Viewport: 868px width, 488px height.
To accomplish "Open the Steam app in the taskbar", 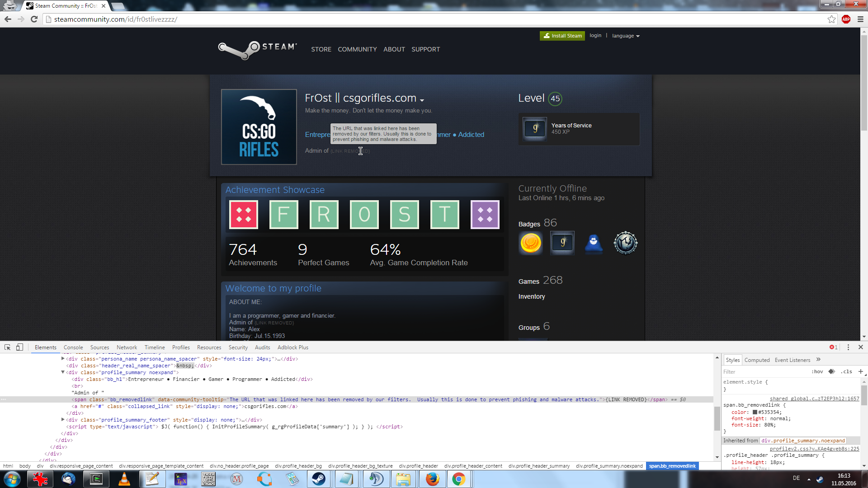I will (319, 479).
